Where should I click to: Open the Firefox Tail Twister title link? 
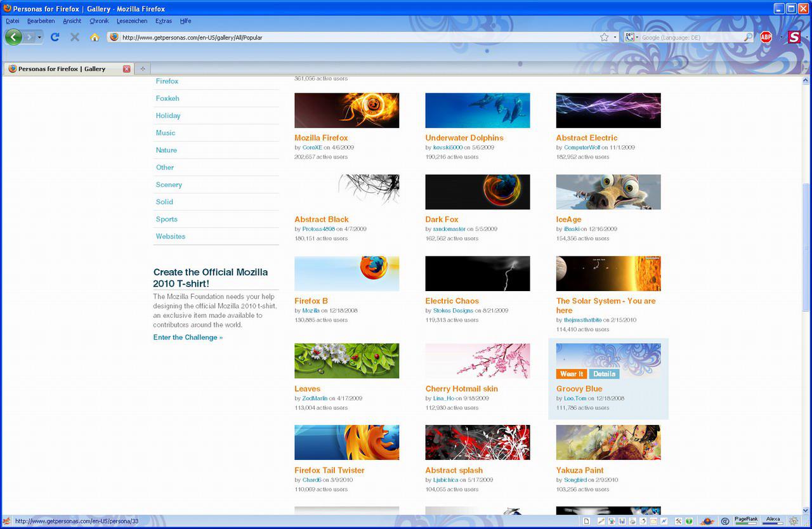tap(329, 471)
